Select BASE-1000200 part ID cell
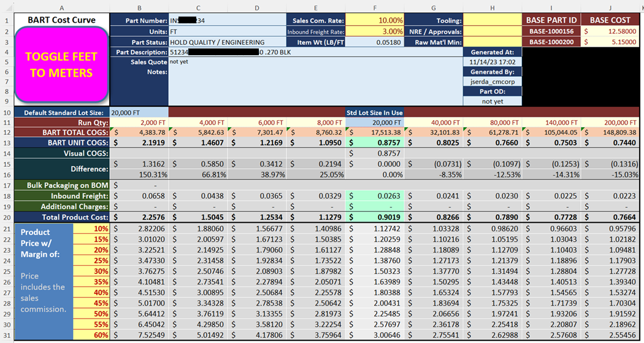 click(x=551, y=42)
